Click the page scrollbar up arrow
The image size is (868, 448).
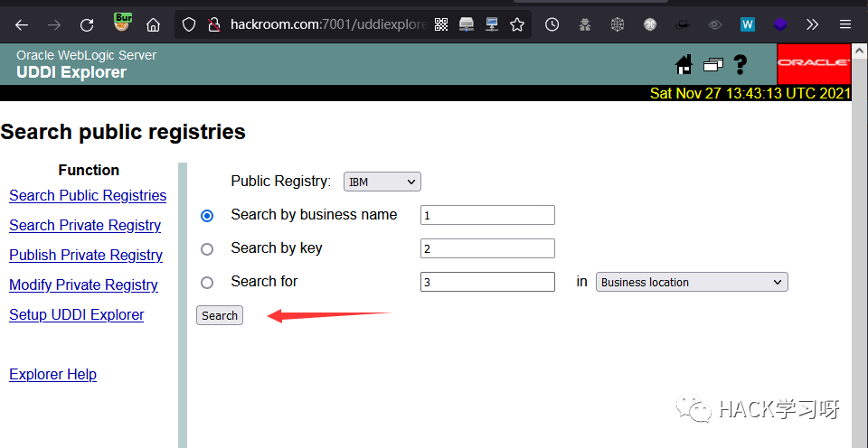coord(859,51)
